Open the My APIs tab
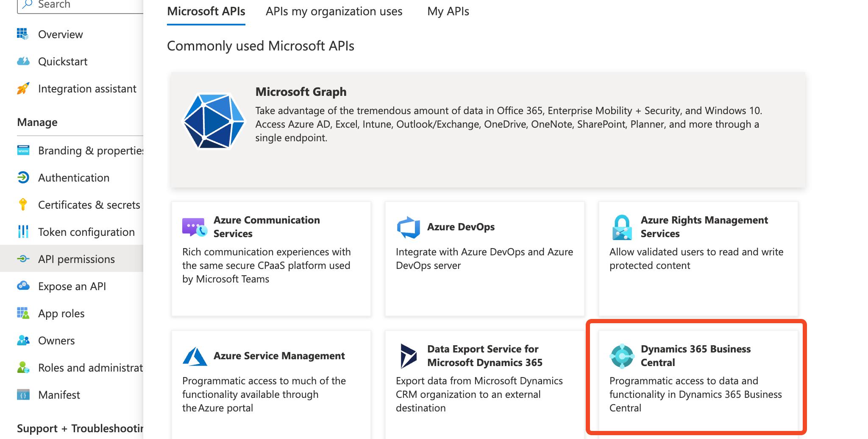This screenshot has height=439, width=868. coord(448,11)
